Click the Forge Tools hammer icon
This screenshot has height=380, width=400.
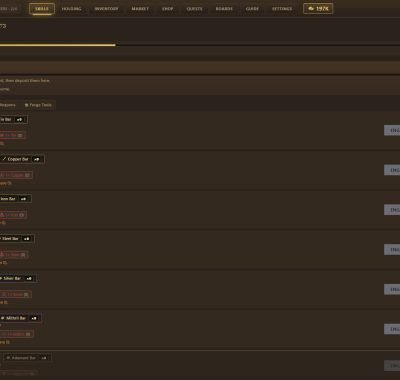point(26,105)
